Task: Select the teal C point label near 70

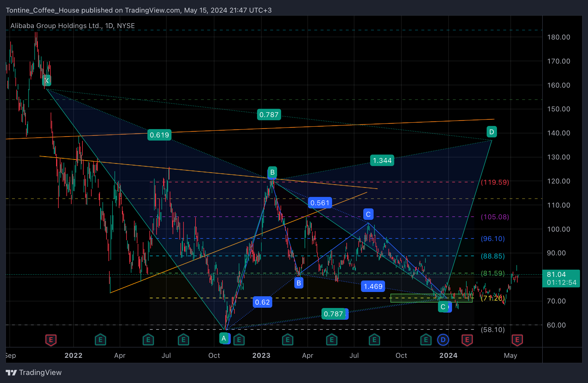Action: click(443, 307)
